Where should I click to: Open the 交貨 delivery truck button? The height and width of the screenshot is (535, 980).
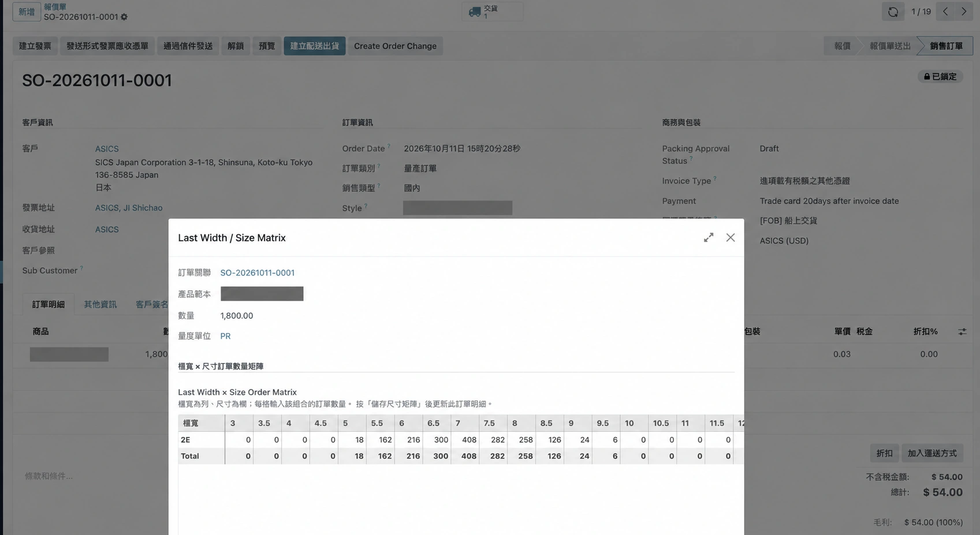pos(492,12)
